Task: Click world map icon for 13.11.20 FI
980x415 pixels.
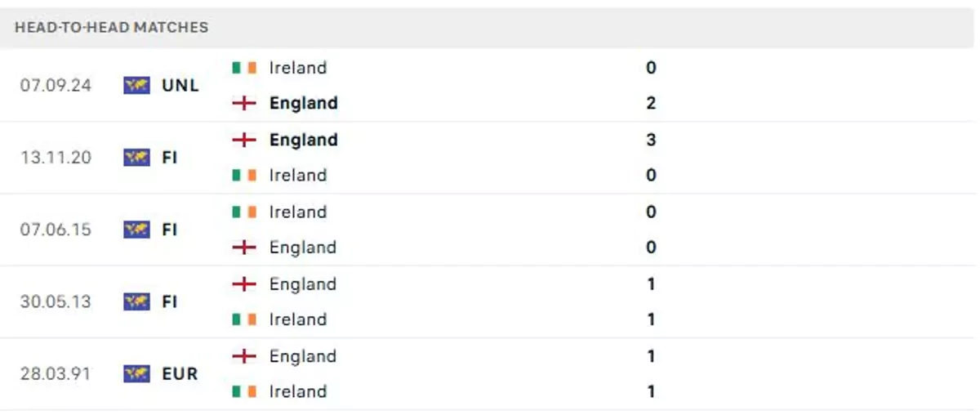Action: tap(137, 157)
